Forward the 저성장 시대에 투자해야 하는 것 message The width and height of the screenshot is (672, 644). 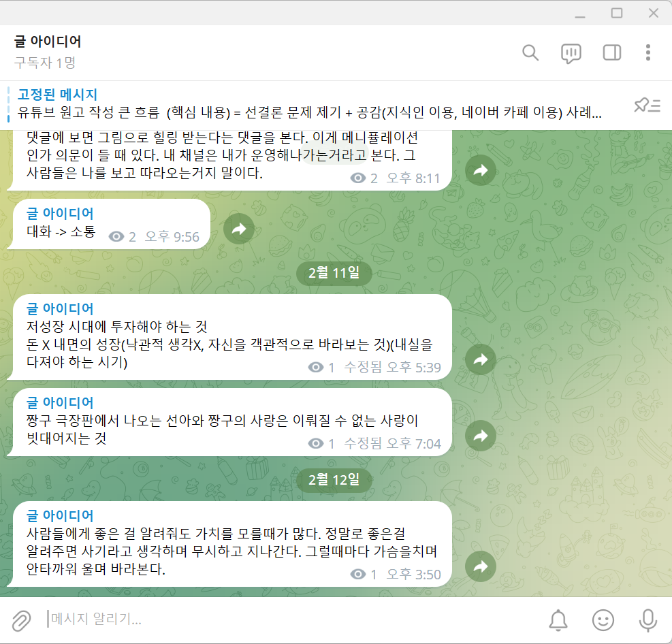tap(481, 359)
